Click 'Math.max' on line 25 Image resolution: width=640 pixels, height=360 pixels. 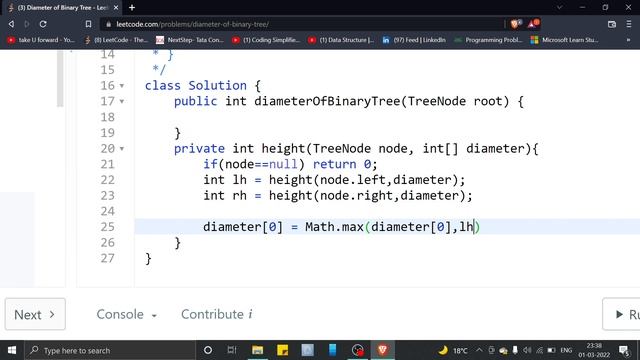334,227
